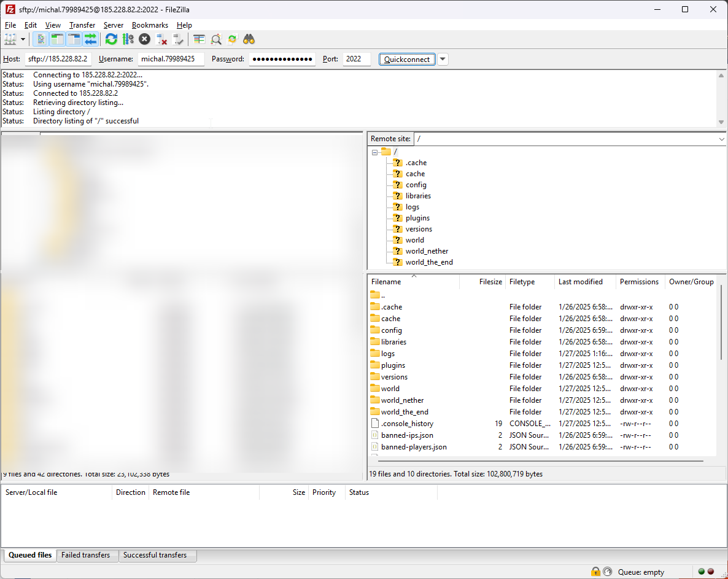
Task: Select config folder in remote tree
Action: pyautogui.click(x=416, y=185)
